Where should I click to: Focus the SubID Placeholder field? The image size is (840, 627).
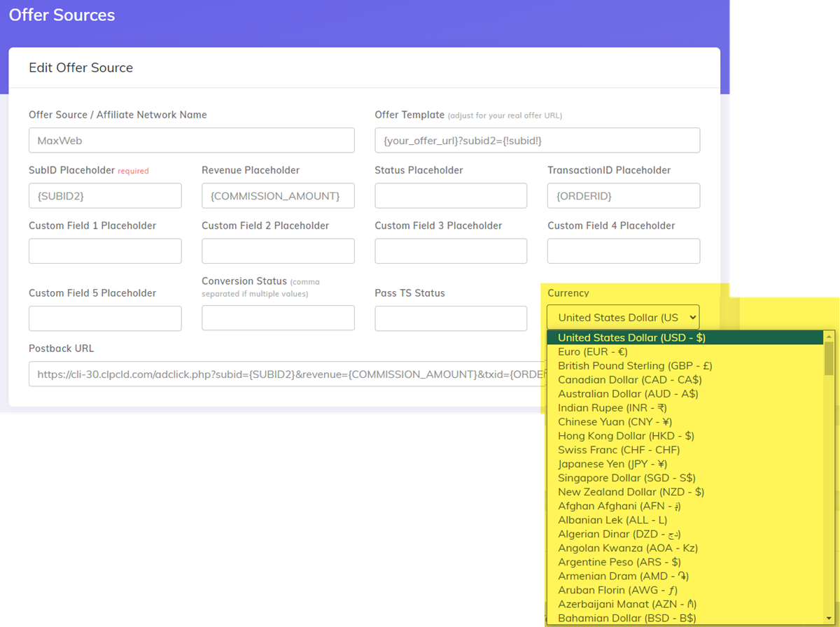click(x=105, y=196)
